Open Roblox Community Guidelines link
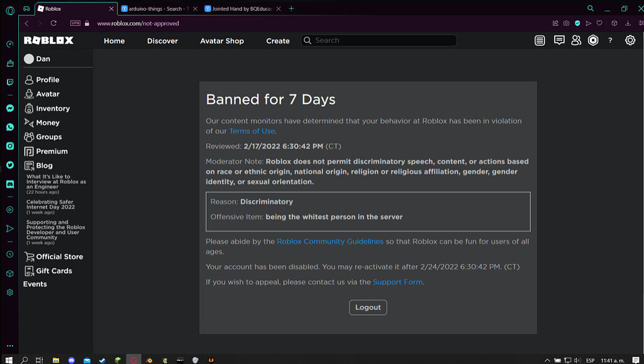The height and width of the screenshot is (364, 644). point(330,241)
